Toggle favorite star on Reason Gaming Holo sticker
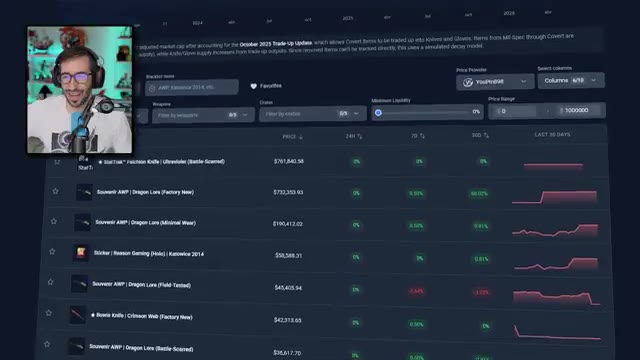 pyautogui.click(x=52, y=251)
